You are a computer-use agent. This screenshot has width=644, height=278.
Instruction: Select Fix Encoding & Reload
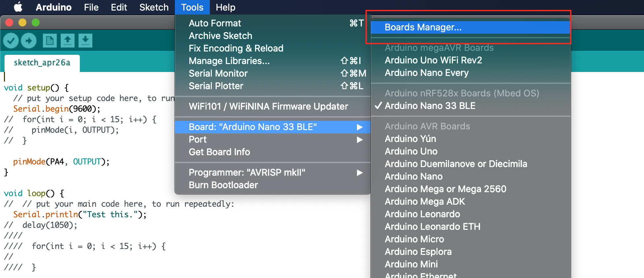pyautogui.click(x=273, y=48)
